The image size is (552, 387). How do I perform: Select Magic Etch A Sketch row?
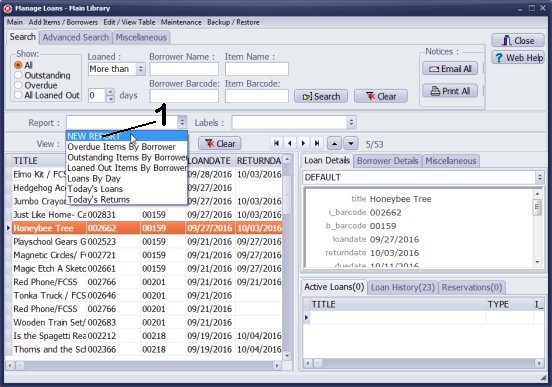click(x=147, y=268)
